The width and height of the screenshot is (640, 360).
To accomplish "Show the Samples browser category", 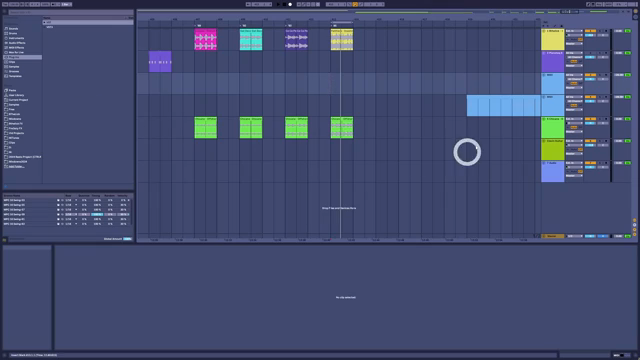I will (x=14, y=67).
